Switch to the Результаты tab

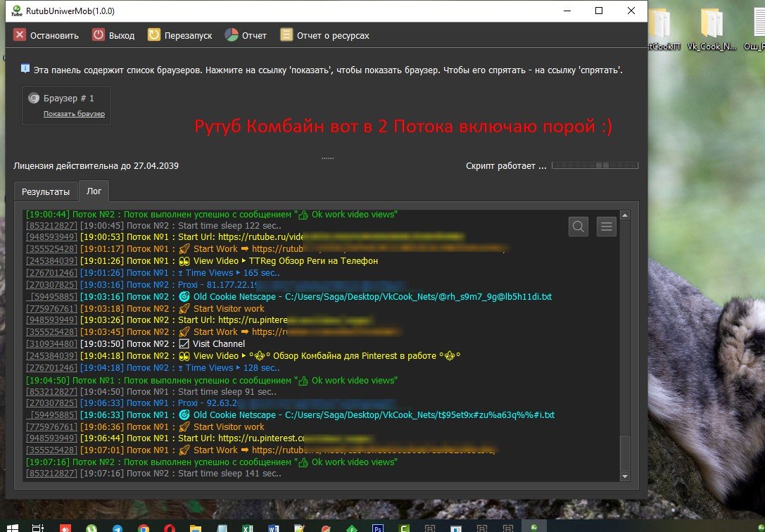pyautogui.click(x=46, y=191)
